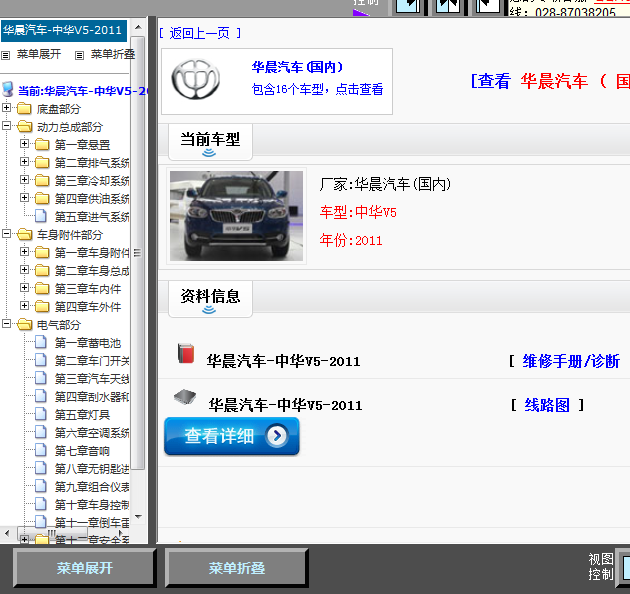Image resolution: width=630 pixels, height=594 pixels.
Task: Click the blue 中华V5 car thumbnail
Action: (x=236, y=216)
